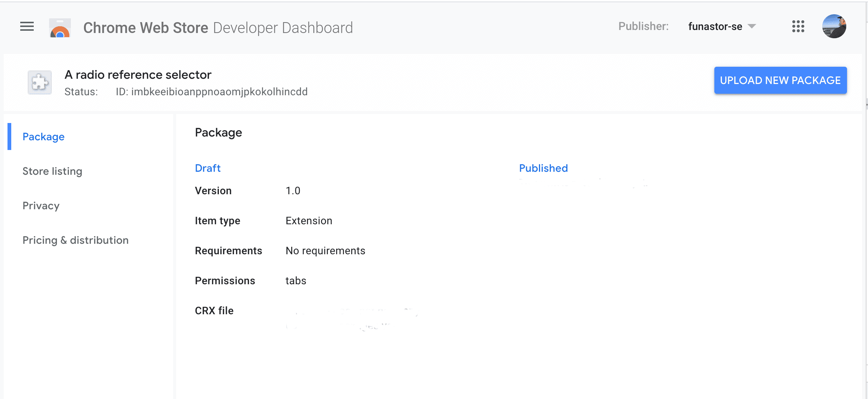This screenshot has width=868, height=399.
Task: Open the Pricing & distribution section
Action: (75, 240)
